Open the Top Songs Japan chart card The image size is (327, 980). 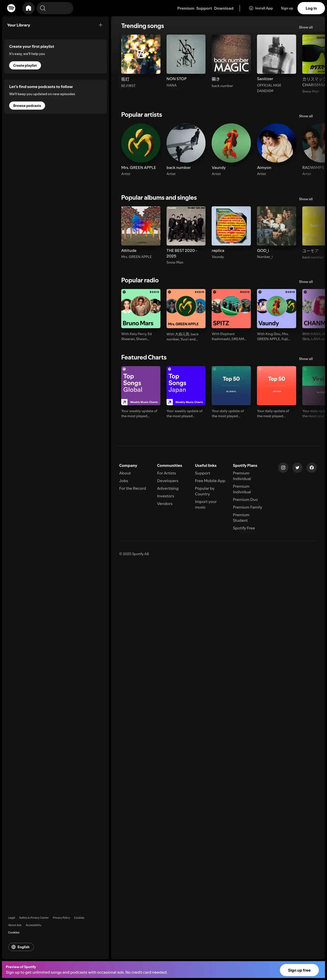point(186,386)
